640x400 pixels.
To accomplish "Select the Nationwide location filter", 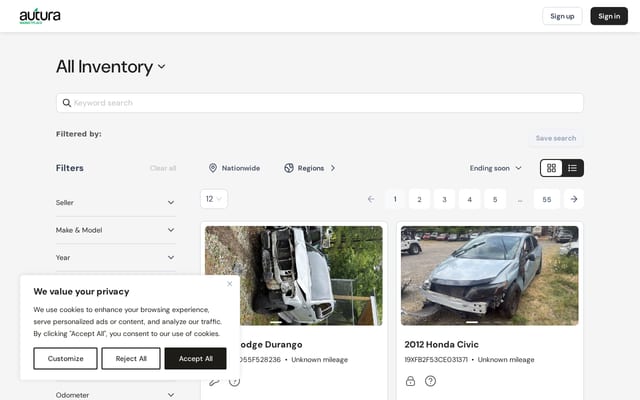I will 234,168.
